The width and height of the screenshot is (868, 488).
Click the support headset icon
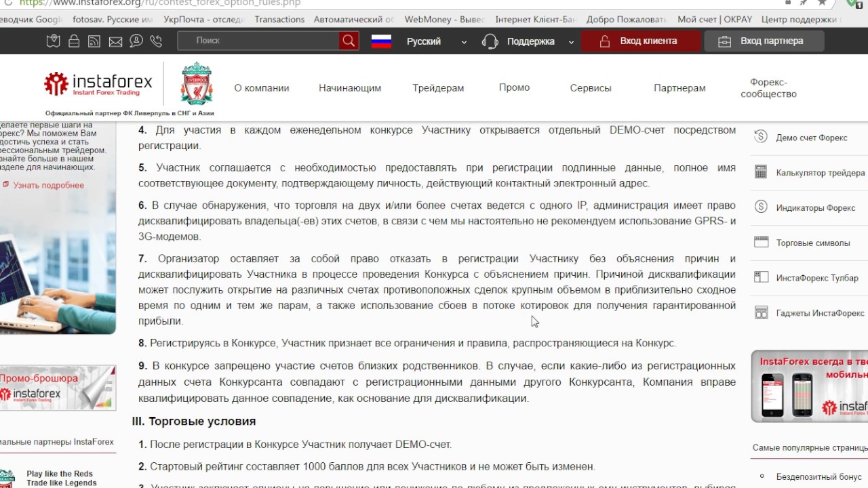point(490,41)
